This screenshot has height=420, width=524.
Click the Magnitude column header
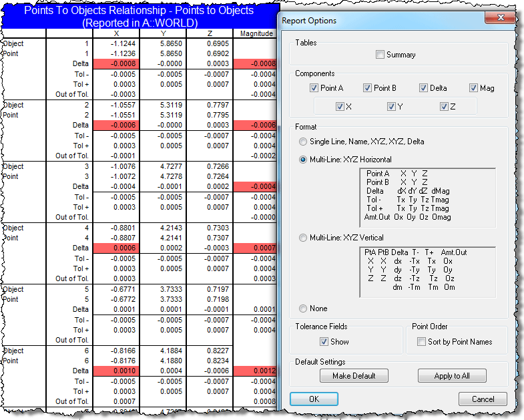click(256, 33)
